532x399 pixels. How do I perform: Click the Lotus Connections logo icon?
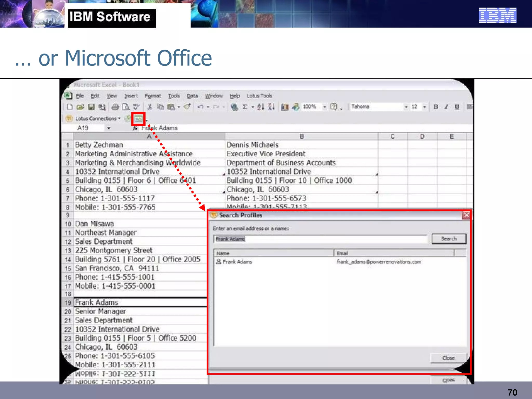69,119
